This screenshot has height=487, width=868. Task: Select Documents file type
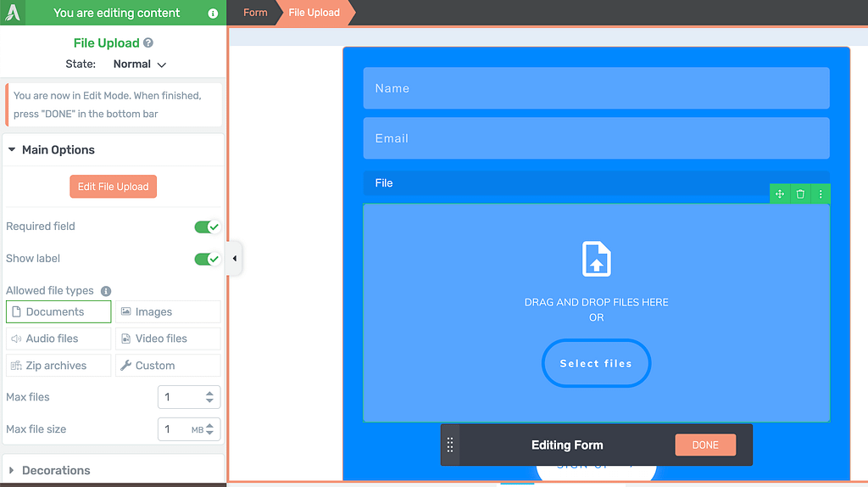tap(58, 312)
